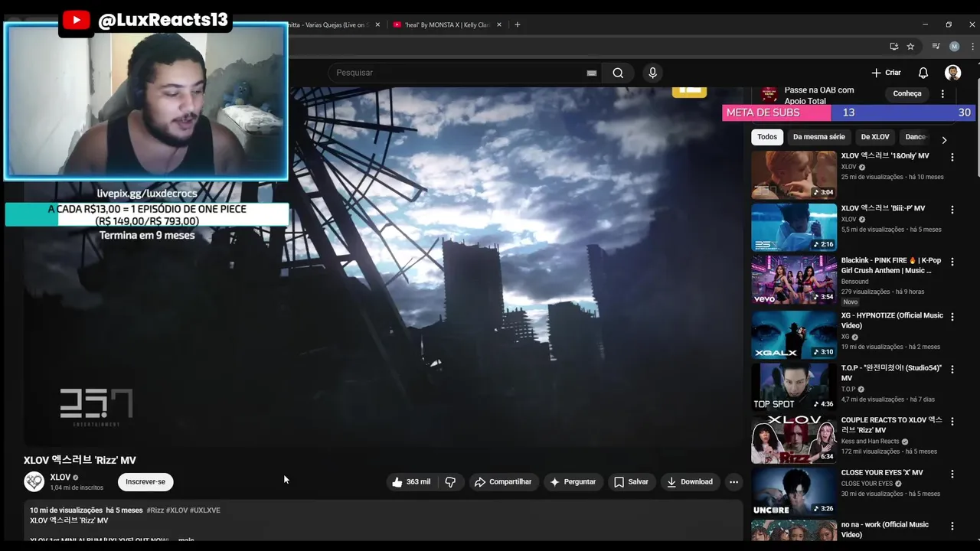980x551 pixels.
Task: Open the XLOV '1&Only' MV thumbnail
Action: (x=794, y=174)
